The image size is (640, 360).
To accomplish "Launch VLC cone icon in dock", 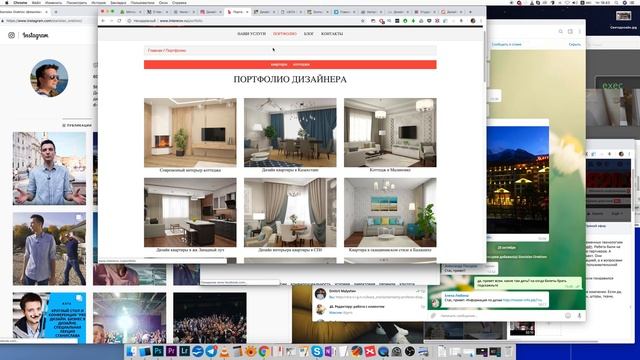I will pyautogui.click(x=224, y=351).
